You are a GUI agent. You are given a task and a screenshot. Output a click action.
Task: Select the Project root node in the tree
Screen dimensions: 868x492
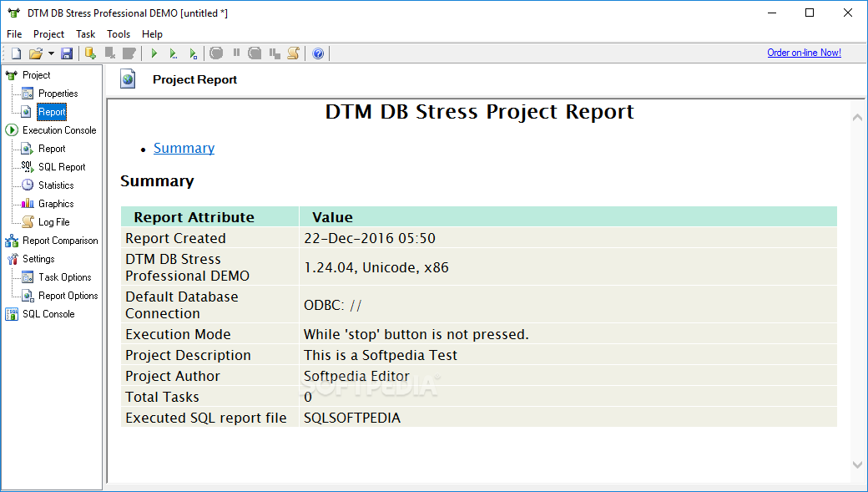tap(37, 75)
